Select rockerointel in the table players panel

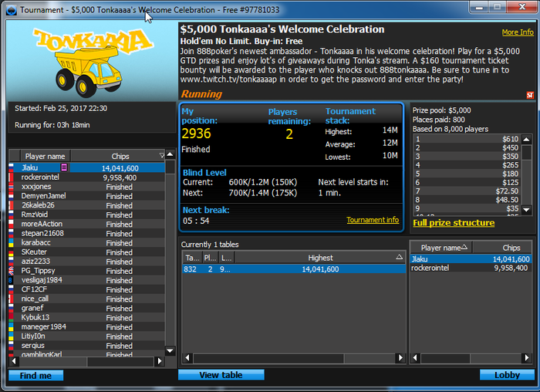click(471, 268)
